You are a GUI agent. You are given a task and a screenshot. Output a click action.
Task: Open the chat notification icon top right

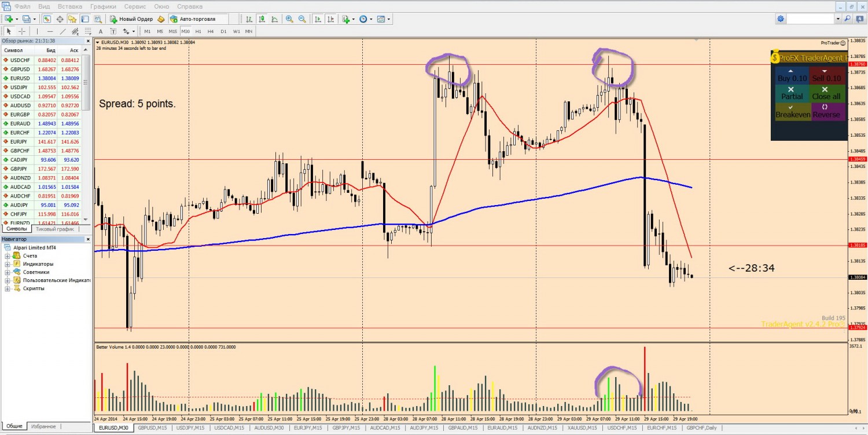(x=860, y=19)
